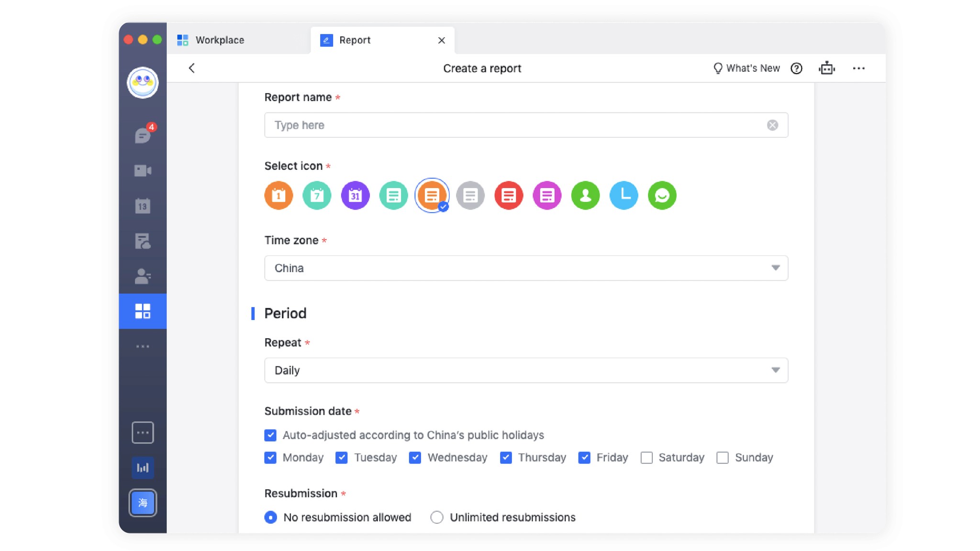Viewport: 980px width, 551px height.
Task: Enable Saturday as a submission date
Action: [647, 458]
